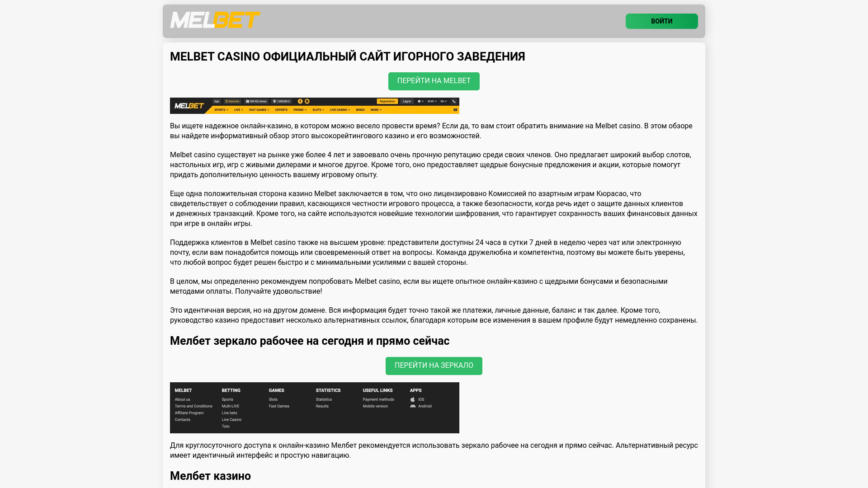Click the $ Payments badge in embedded navbar
868x488 pixels.
[x=232, y=101]
